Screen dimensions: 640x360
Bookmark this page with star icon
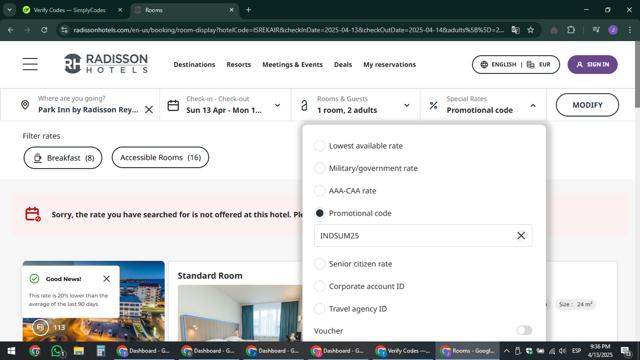(x=531, y=30)
